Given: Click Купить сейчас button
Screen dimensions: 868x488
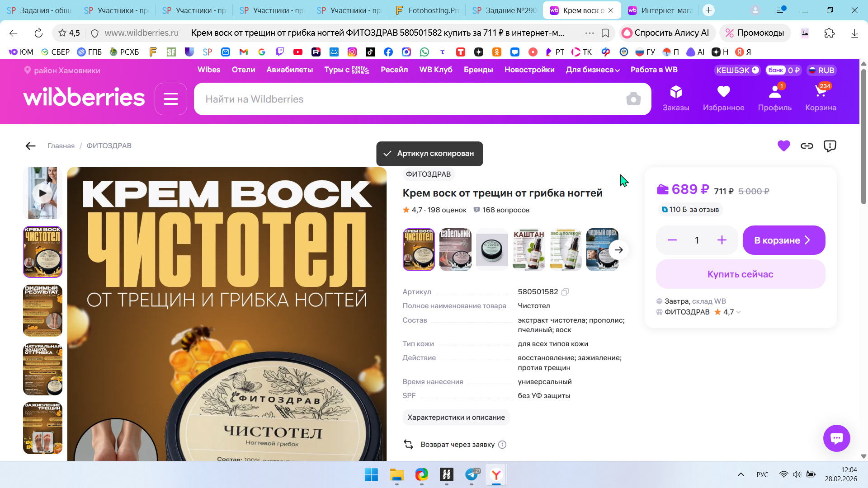Looking at the screenshot, I should click(x=740, y=274).
